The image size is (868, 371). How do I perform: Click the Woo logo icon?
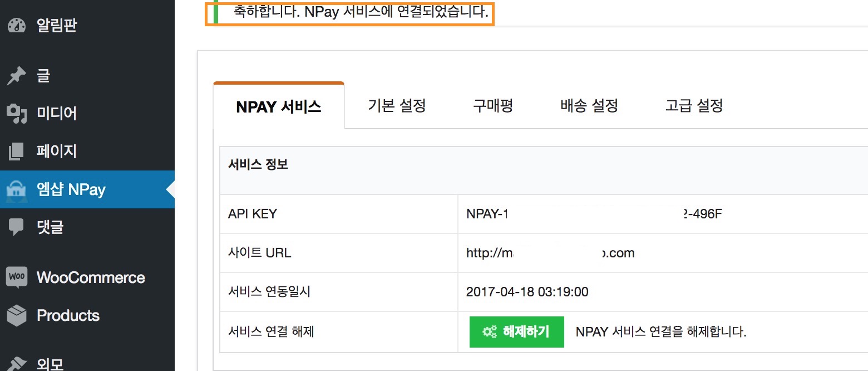(16, 277)
